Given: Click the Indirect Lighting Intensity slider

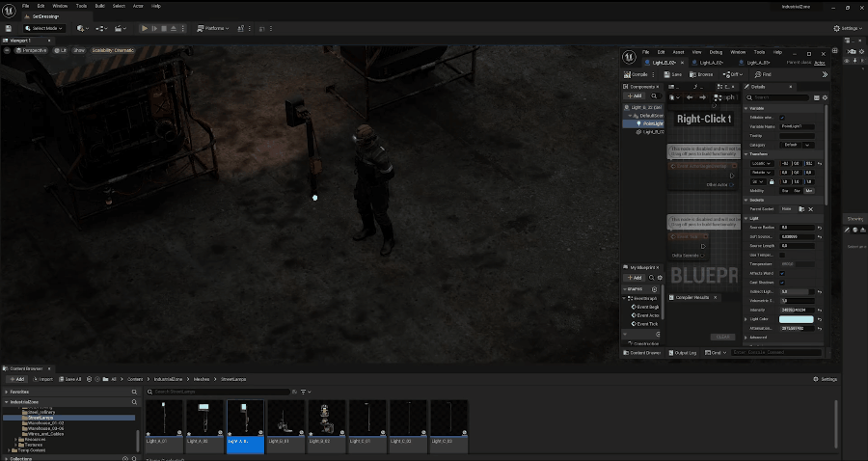Looking at the screenshot, I should 798,291.
